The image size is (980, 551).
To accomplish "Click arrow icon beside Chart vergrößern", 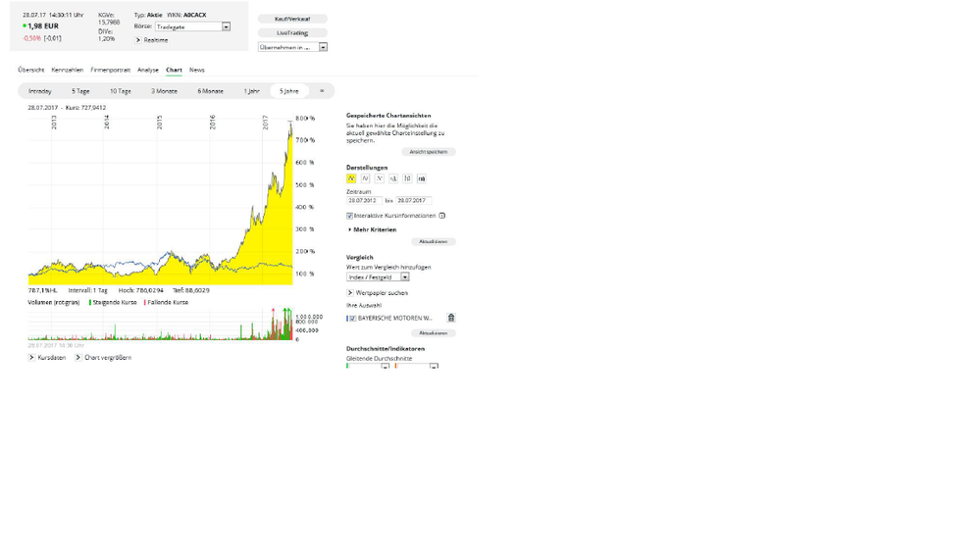I will [x=78, y=358].
